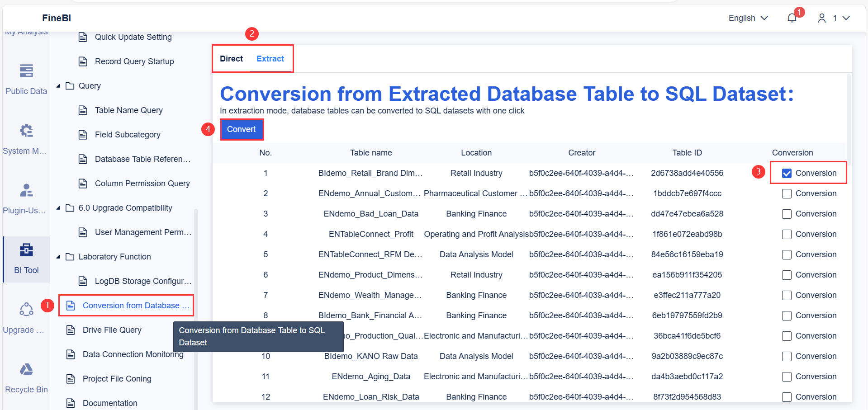The image size is (868, 410).
Task: Collapse the Query folder arrow
Action: (58, 86)
